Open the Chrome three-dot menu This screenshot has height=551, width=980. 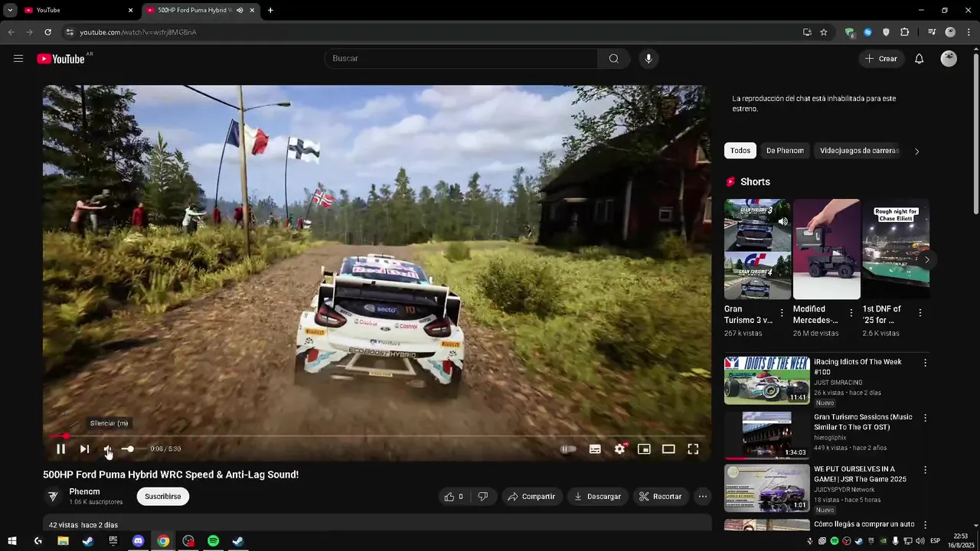coord(968,32)
